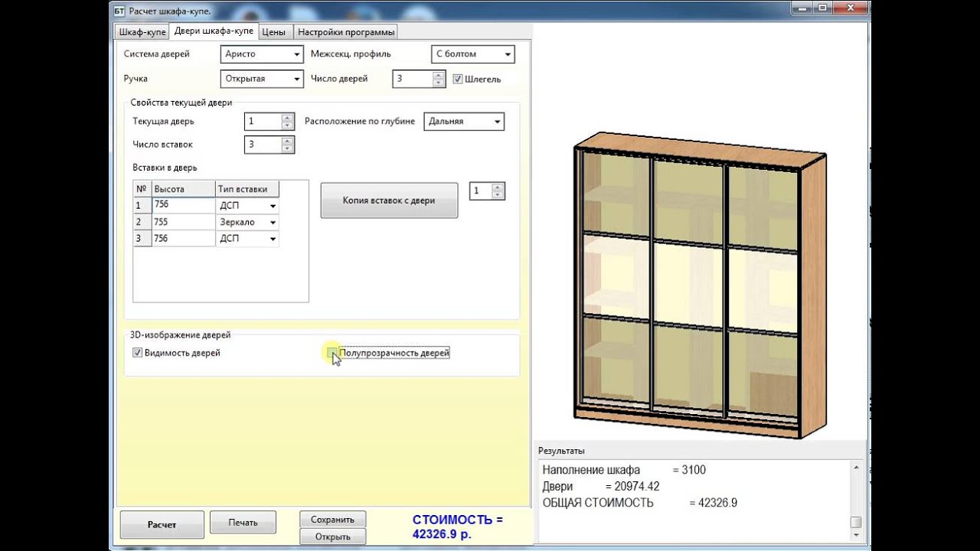This screenshot has width=980, height=551.
Task: Open the Цены tab
Action: 273,32
